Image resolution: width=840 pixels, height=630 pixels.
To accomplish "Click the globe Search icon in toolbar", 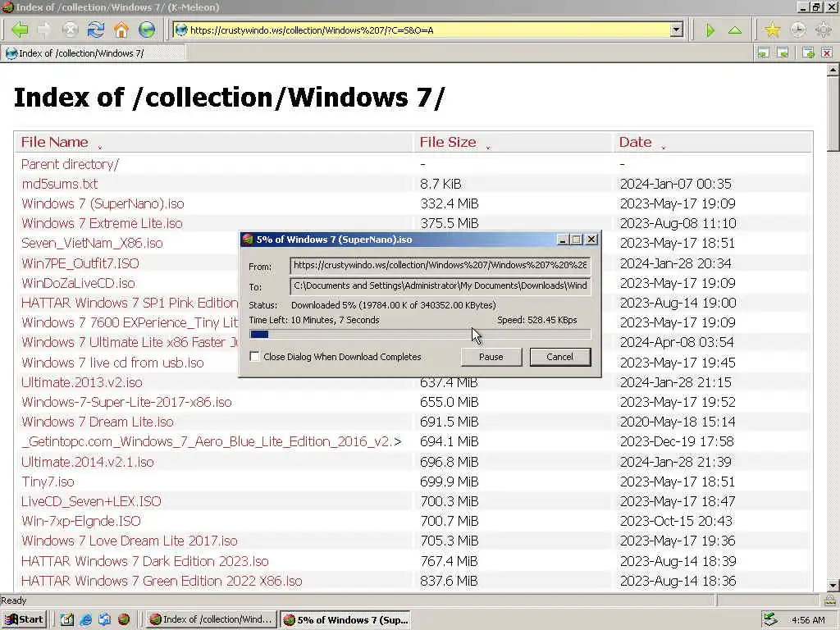I will 146,30.
